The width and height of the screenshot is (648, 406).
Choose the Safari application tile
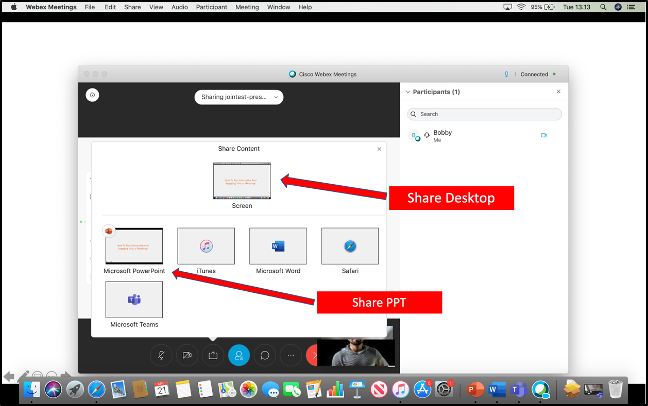[350, 246]
